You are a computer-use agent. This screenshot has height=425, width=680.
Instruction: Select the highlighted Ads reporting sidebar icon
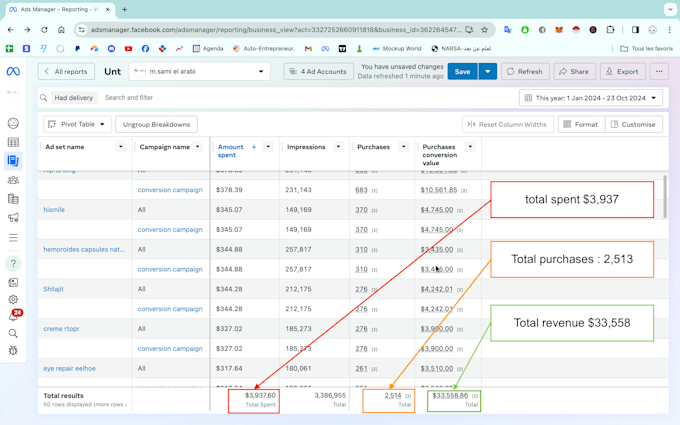coord(13,161)
